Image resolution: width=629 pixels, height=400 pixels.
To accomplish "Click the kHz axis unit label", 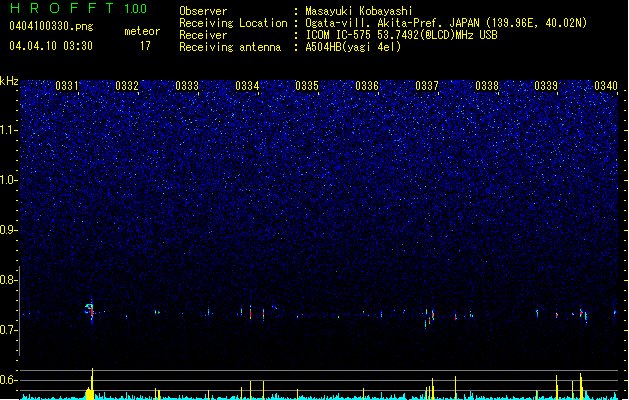I will [x=9, y=81].
